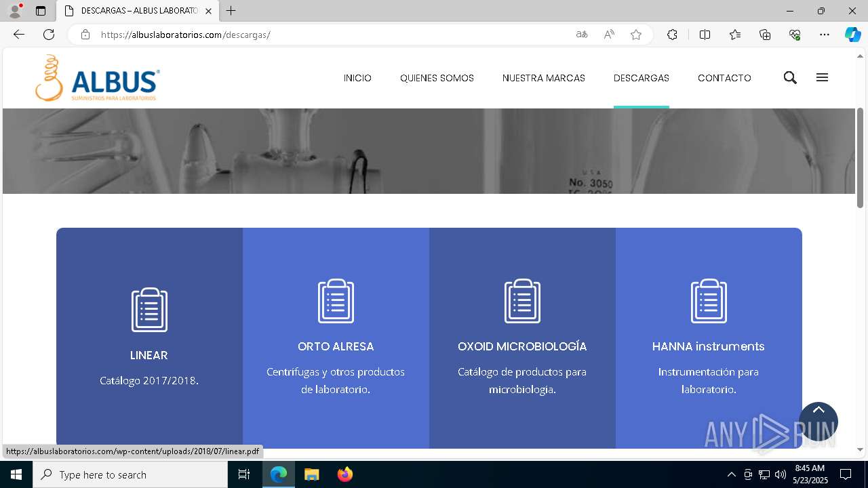Open the browser profile icon

tap(15, 11)
